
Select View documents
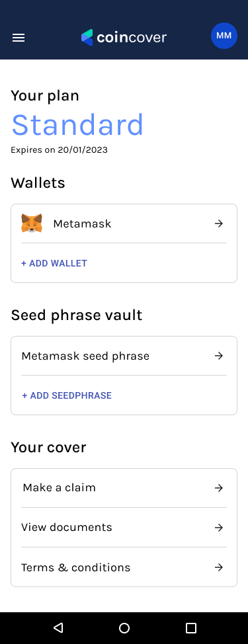(x=124, y=528)
